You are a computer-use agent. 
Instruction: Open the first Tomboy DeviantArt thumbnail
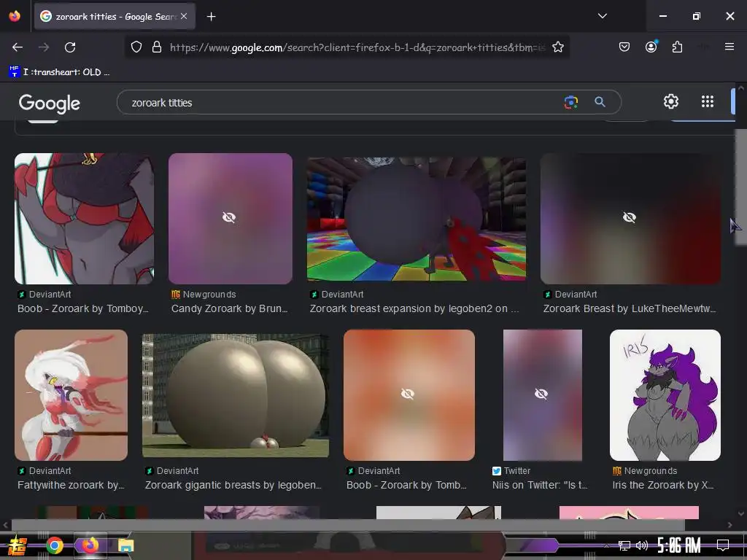(84, 219)
